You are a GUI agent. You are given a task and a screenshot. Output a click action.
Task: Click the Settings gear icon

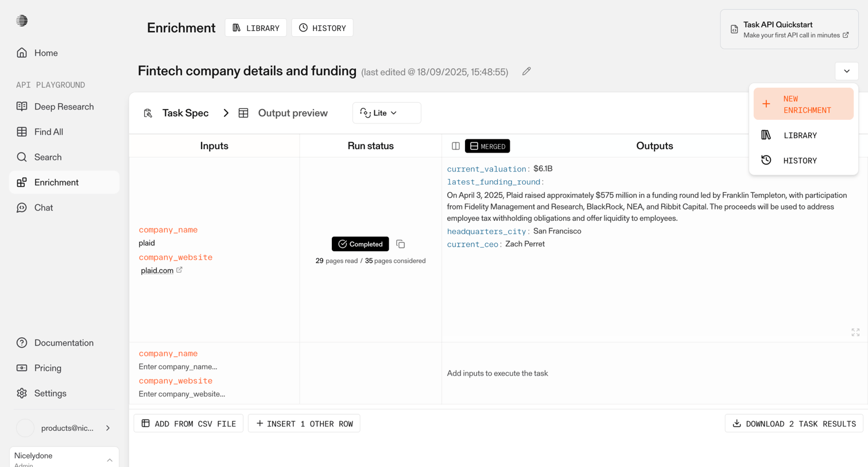(x=22, y=394)
